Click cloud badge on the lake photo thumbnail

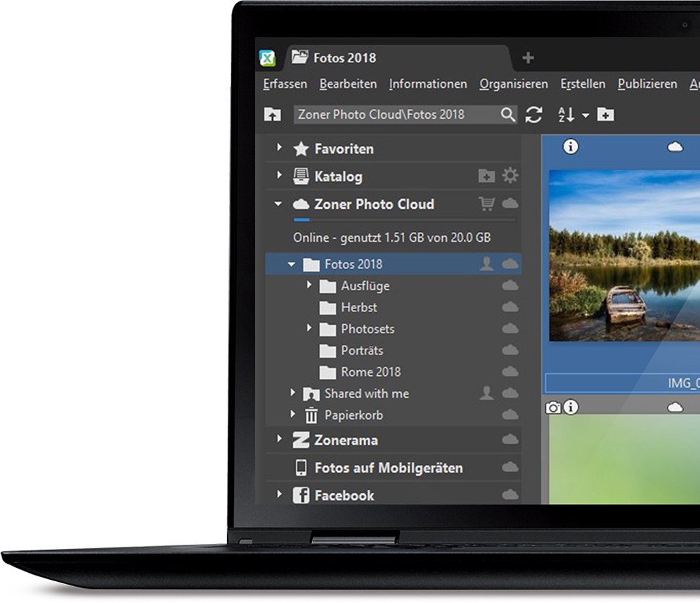point(675,147)
